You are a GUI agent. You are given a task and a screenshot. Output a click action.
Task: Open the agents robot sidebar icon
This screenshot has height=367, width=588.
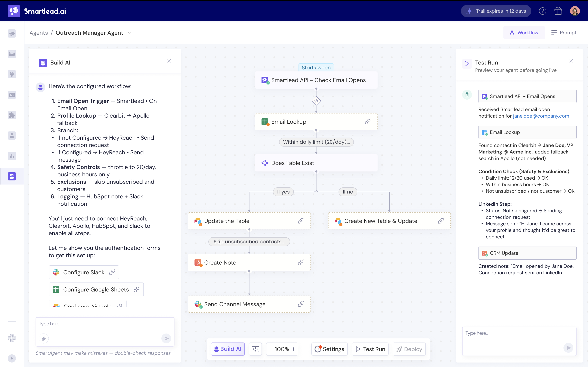[12, 176]
